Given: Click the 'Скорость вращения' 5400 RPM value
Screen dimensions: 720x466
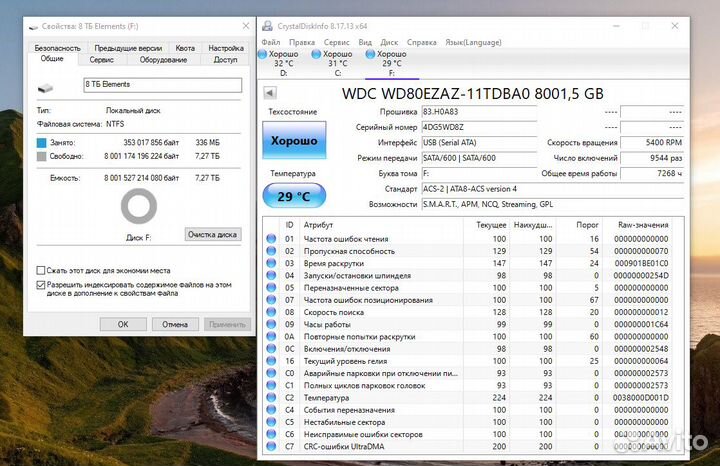Looking at the screenshot, I should [x=652, y=142].
